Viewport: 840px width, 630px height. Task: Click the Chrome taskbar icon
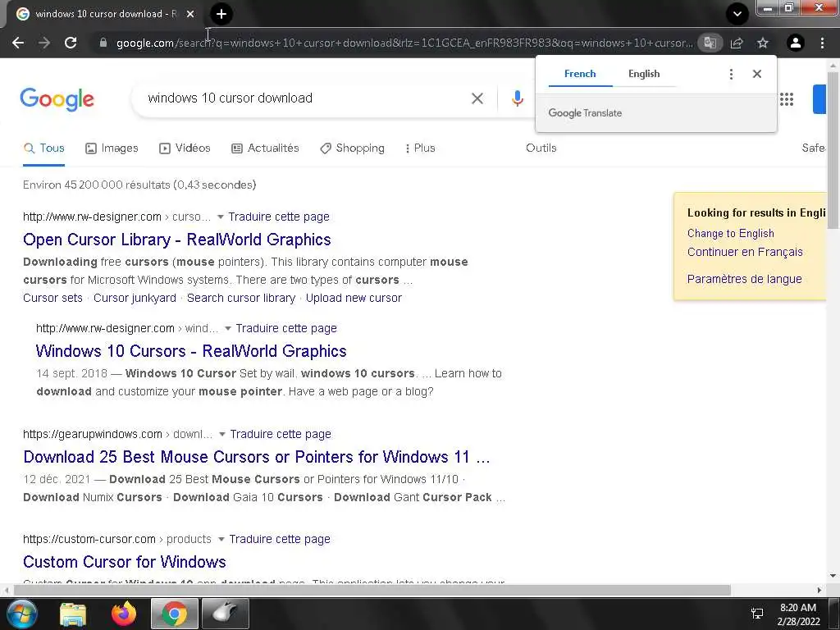point(174,614)
